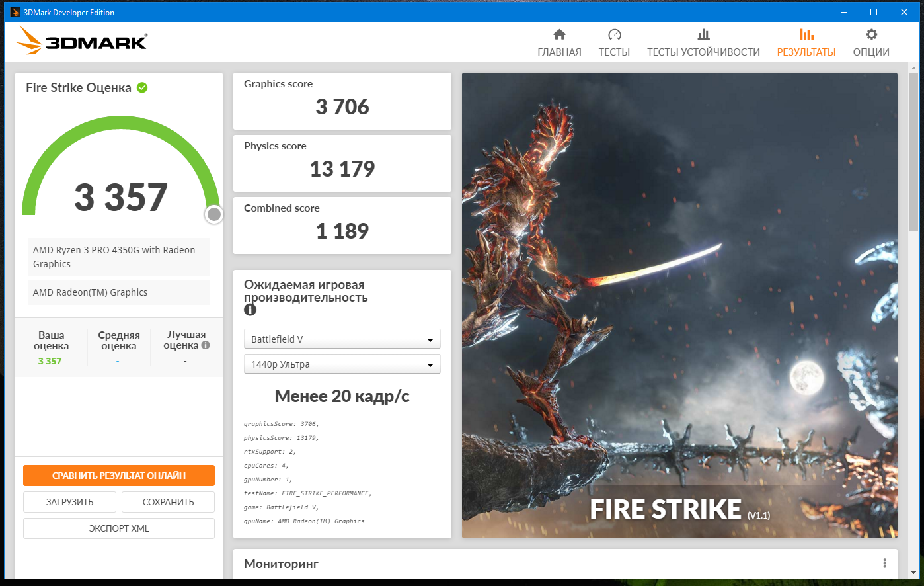This screenshot has height=586, width=924.
Task: Click the Главная home icon
Action: [559, 34]
